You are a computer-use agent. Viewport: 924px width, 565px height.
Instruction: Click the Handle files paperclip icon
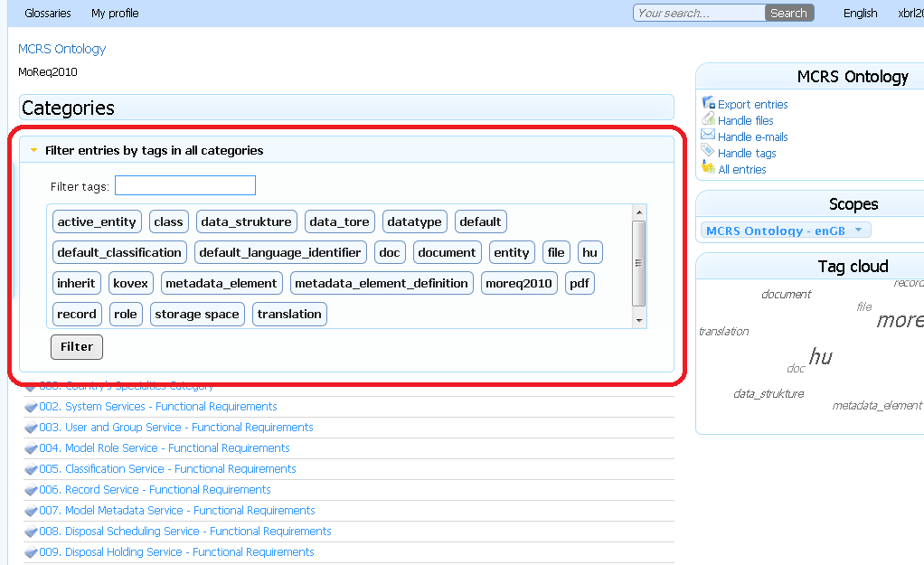click(x=708, y=119)
